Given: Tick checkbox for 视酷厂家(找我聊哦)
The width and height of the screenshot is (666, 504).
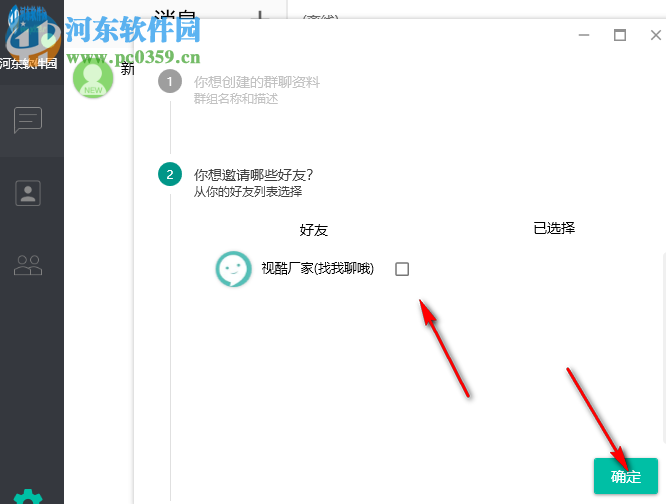Looking at the screenshot, I should point(402,269).
